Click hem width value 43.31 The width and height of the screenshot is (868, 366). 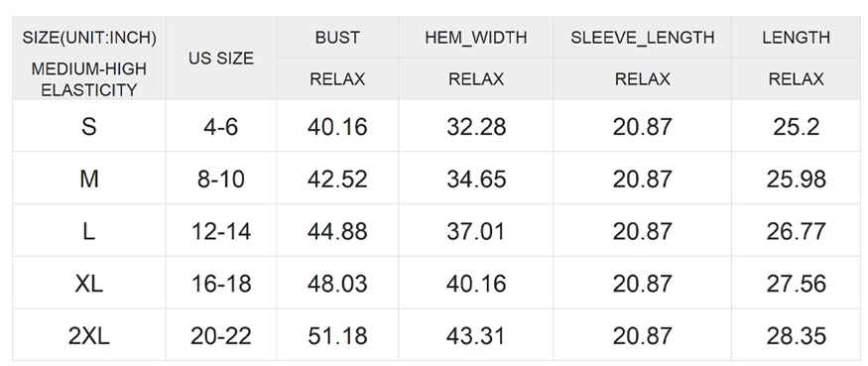[x=476, y=335]
